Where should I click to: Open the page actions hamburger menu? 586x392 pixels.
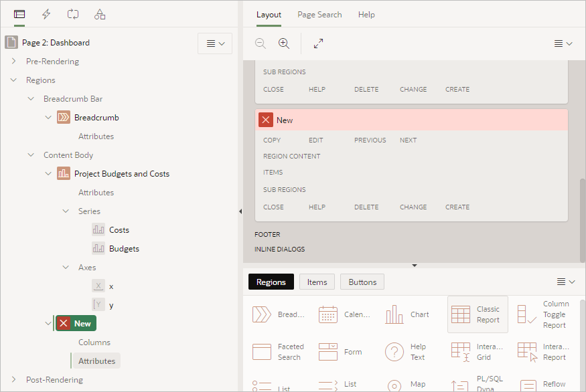[x=214, y=42]
